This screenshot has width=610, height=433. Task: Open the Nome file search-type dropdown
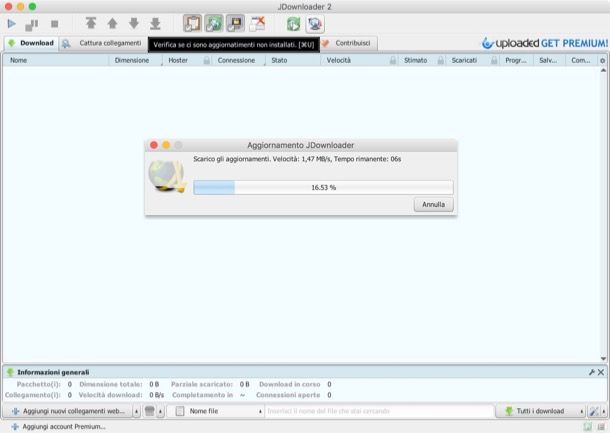[x=216, y=411]
